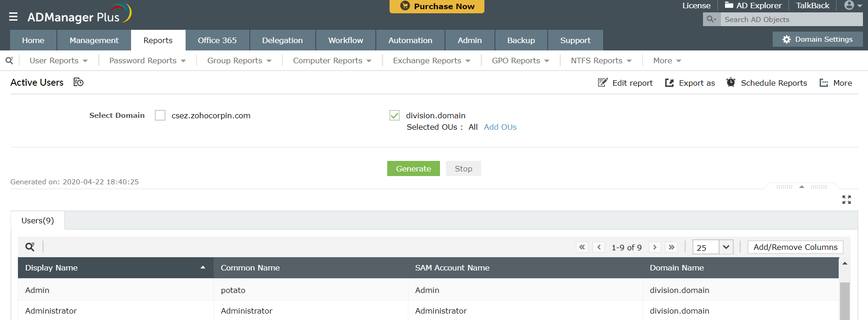The image size is (868, 320).
Task: Expand report to full screen view
Action: pos(846,199)
